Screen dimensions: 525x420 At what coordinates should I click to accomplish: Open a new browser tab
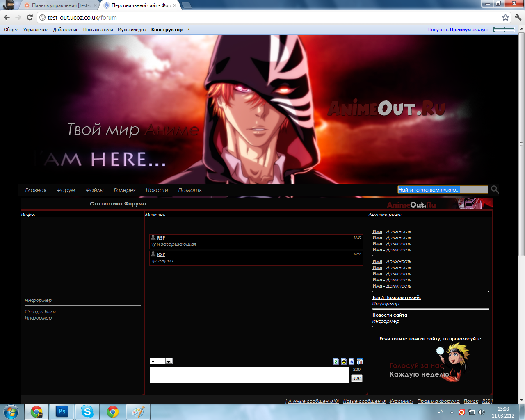[x=186, y=5]
